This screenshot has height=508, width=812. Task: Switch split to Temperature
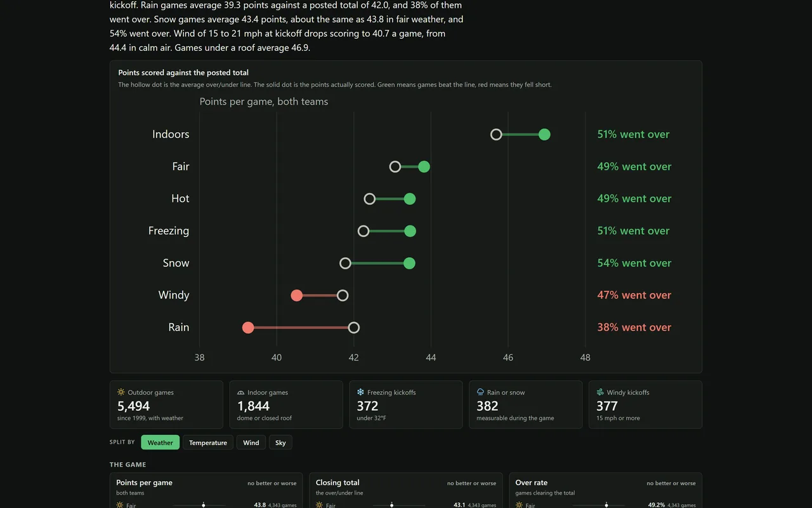click(x=208, y=443)
